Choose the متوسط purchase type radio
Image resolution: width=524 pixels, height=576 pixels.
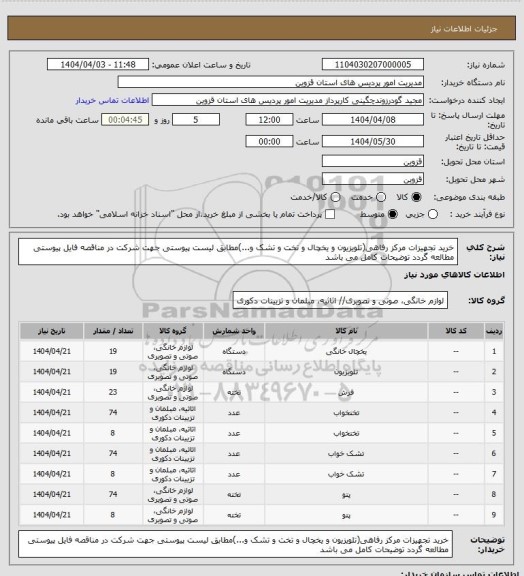pos(393,214)
